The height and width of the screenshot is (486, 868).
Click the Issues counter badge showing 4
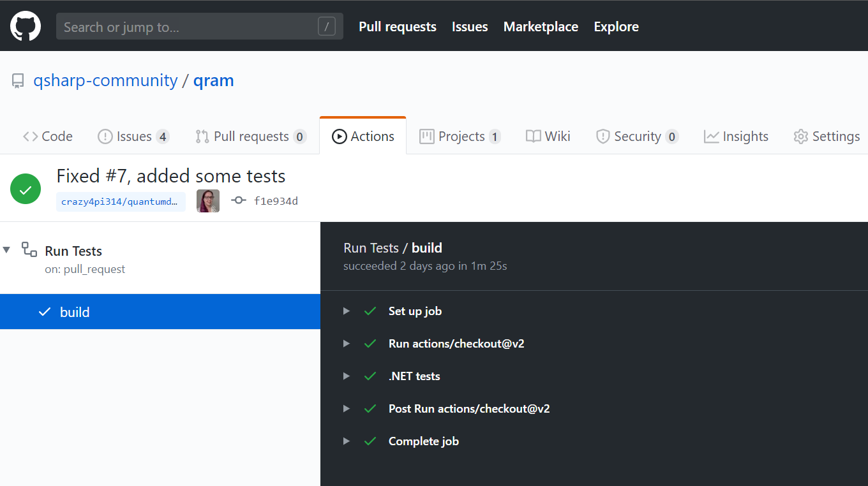coord(163,136)
